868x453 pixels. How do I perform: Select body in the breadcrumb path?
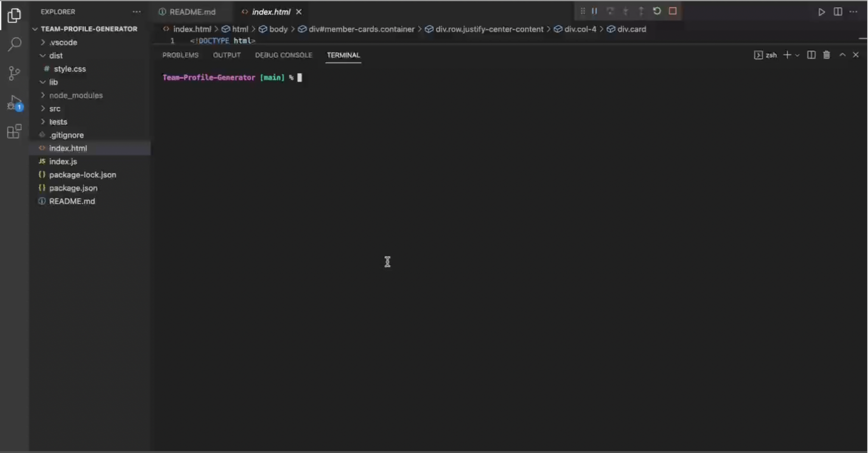click(x=278, y=29)
